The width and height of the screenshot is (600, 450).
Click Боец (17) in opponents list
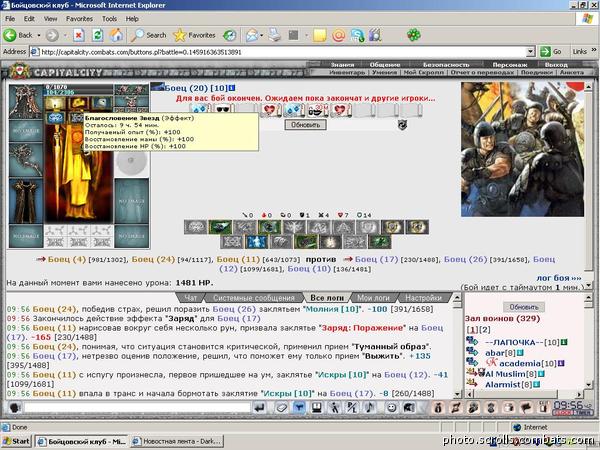(x=377, y=259)
